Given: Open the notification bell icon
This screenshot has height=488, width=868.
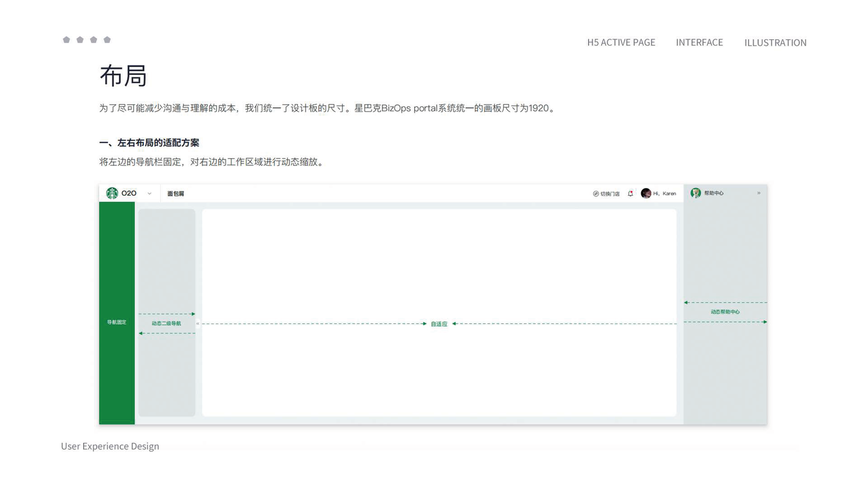Looking at the screenshot, I should (x=630, y=193).
